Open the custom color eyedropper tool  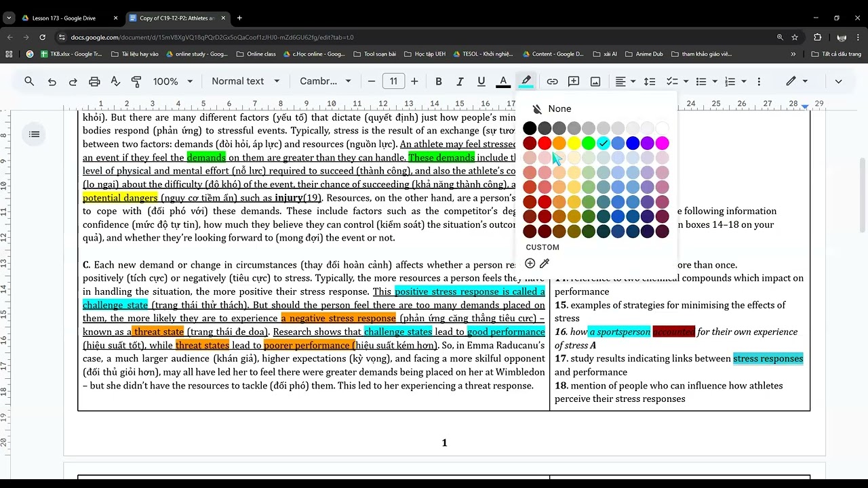click(x=544, y=264)
